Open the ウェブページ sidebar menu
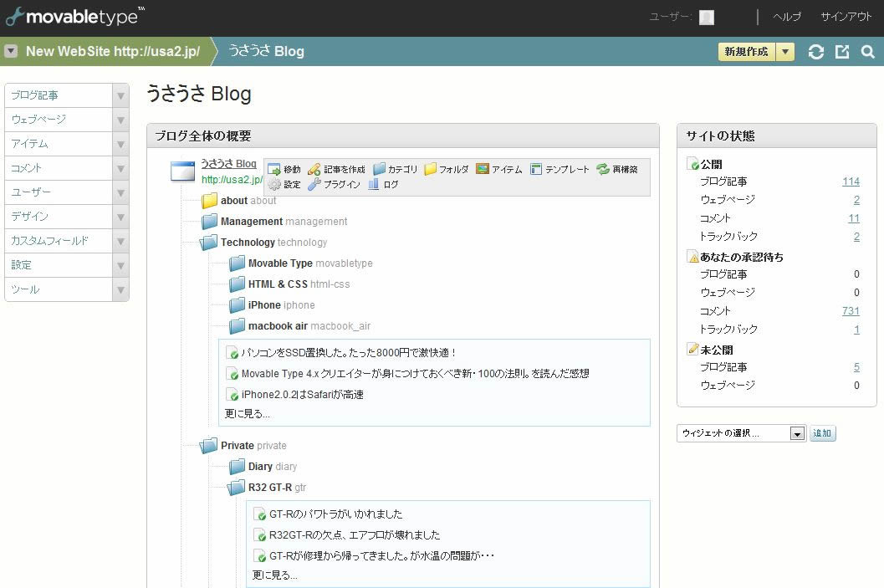The height and width of the screenshot is (588, 884). click(x=59, y=120)
